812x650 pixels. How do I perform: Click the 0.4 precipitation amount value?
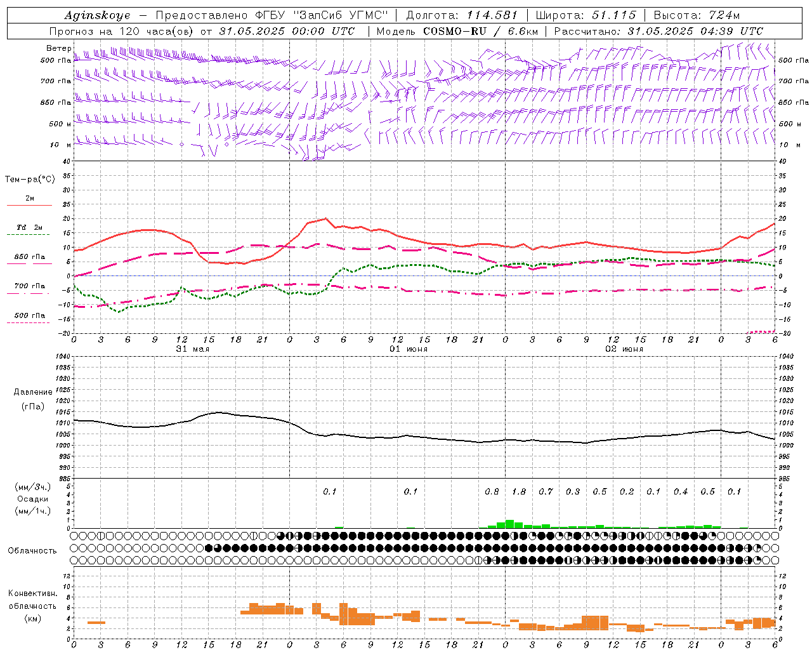click(681, 491)
